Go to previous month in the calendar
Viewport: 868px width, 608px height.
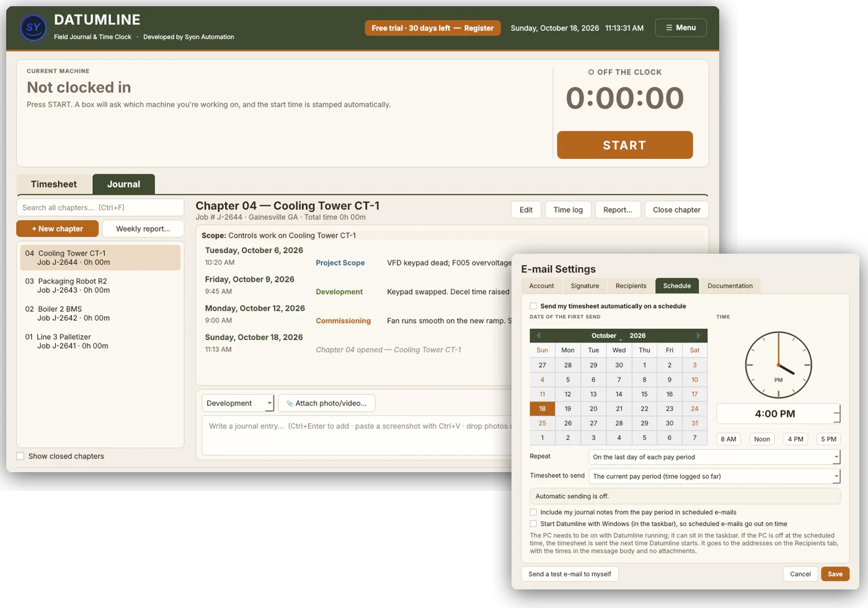[538, 336]
